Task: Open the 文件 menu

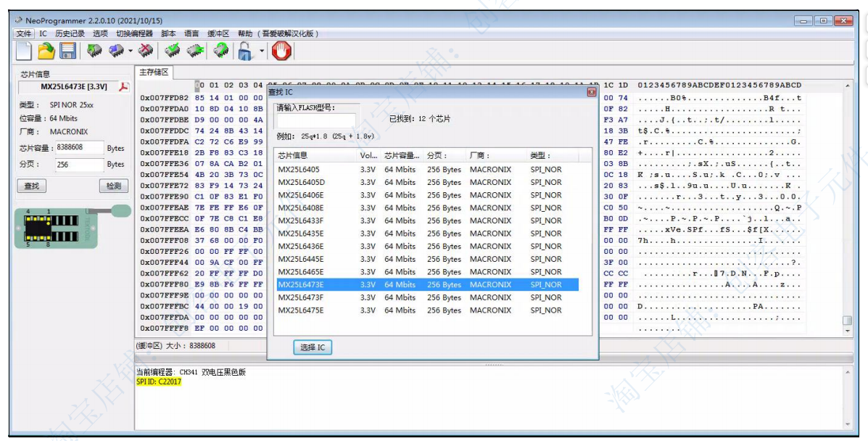Action: (24, 33)
